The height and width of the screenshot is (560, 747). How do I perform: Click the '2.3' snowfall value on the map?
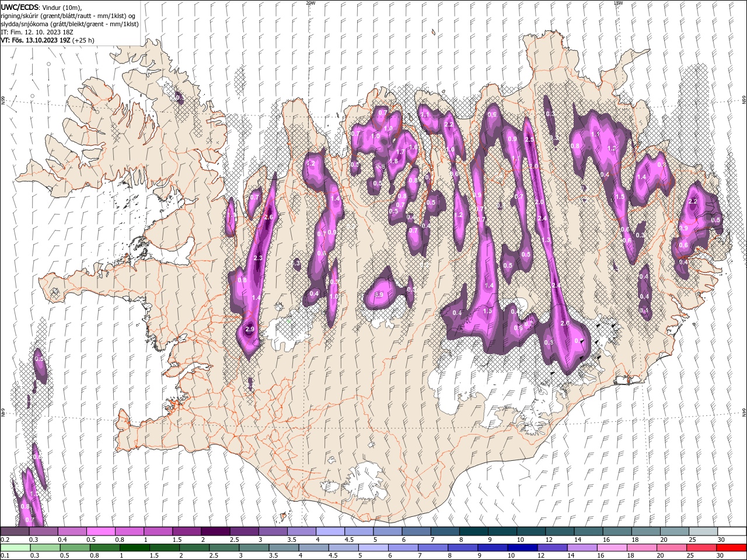[259, 258]
